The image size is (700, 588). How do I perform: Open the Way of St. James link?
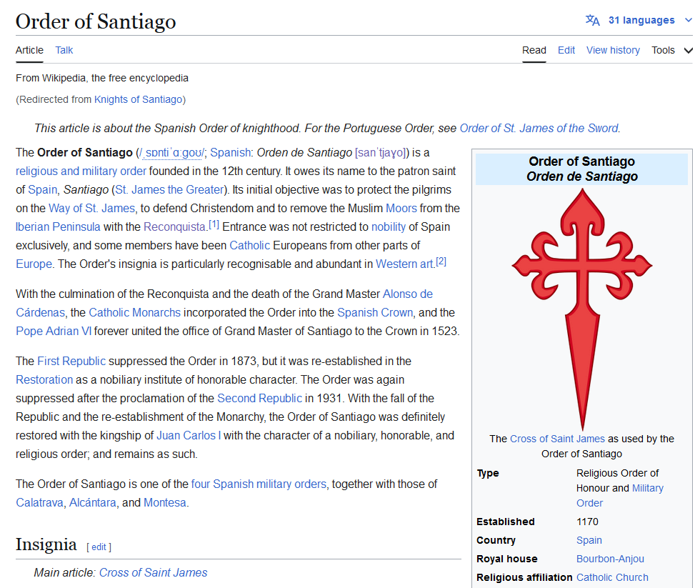[91, 208]
